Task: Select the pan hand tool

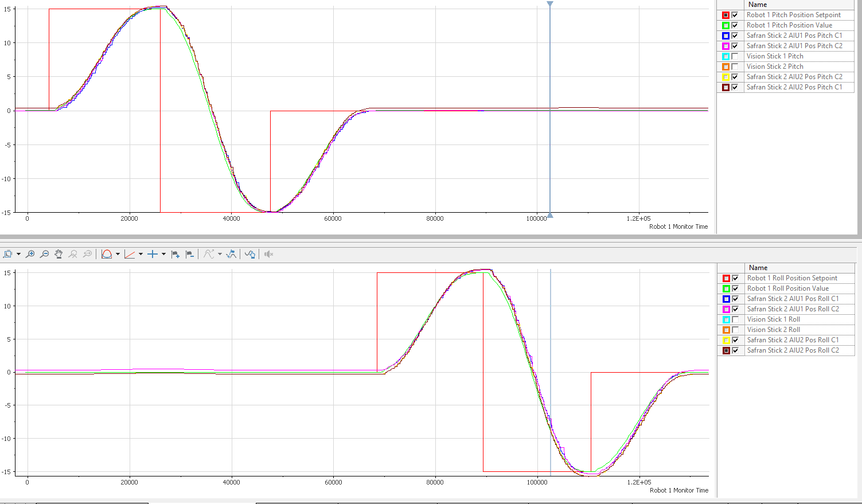Action: (58, 254)
